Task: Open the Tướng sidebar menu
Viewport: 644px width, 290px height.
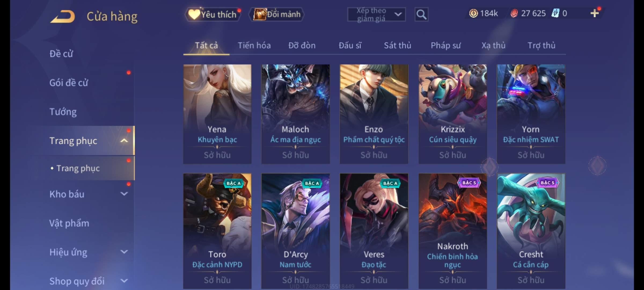Action: 63,112
